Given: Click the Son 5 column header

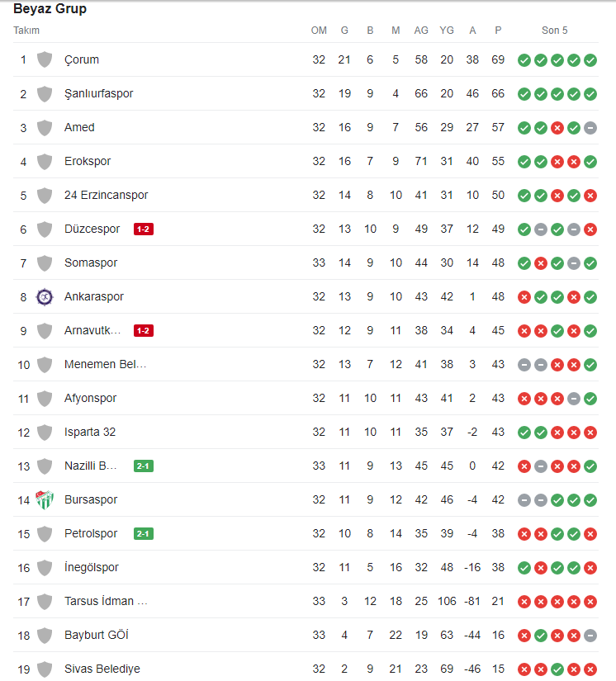Looking at the screenshot, I should [x=555, y=31].
